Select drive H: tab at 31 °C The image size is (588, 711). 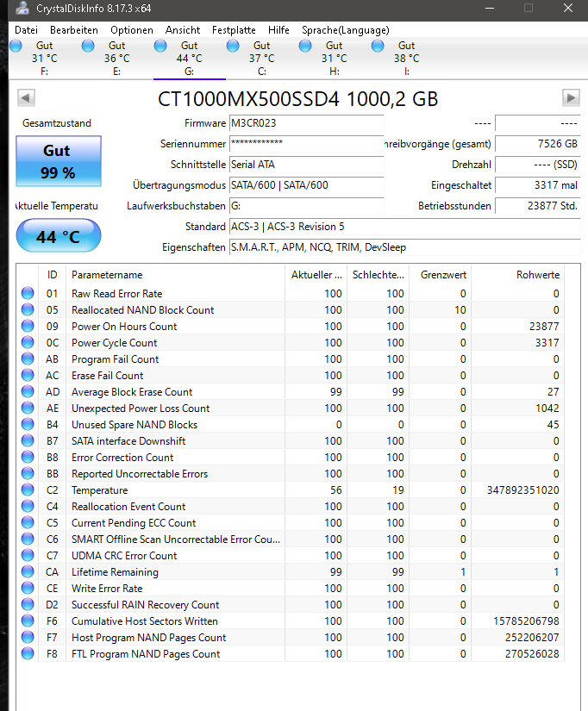pos(334,59)
